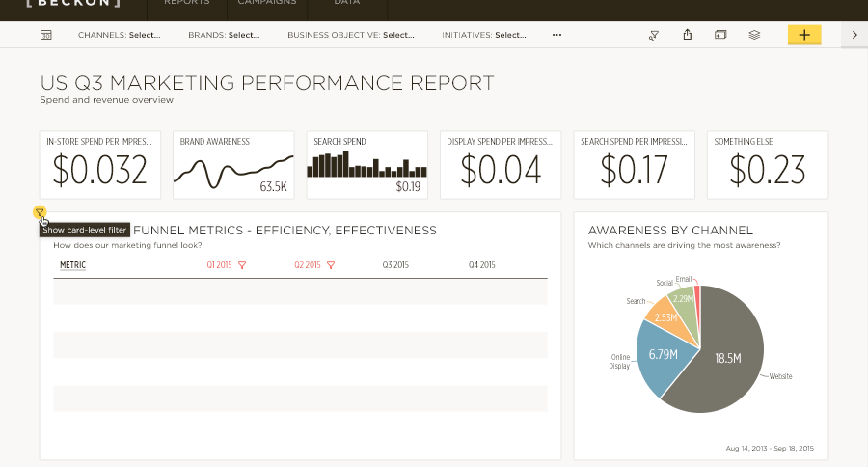The image size is (868, 467).
Task: Open the In-Store Spend Per Impression card
Action: [100, 165]
